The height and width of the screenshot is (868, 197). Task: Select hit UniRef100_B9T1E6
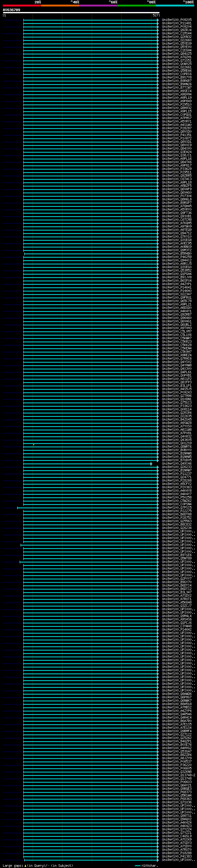pyautogui.click(x=176, y=555)
